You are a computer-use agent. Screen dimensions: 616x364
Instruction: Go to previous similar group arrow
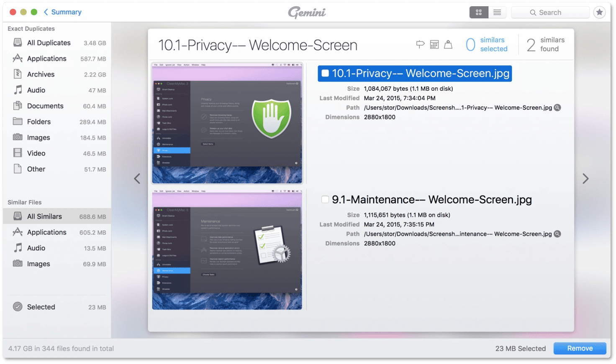coord(137,179)
